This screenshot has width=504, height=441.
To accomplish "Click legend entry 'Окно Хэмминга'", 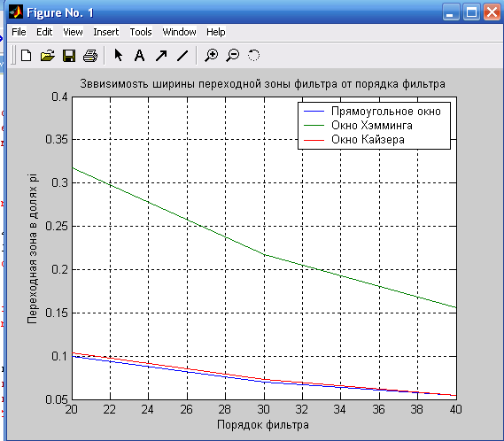I will (371, 126).
